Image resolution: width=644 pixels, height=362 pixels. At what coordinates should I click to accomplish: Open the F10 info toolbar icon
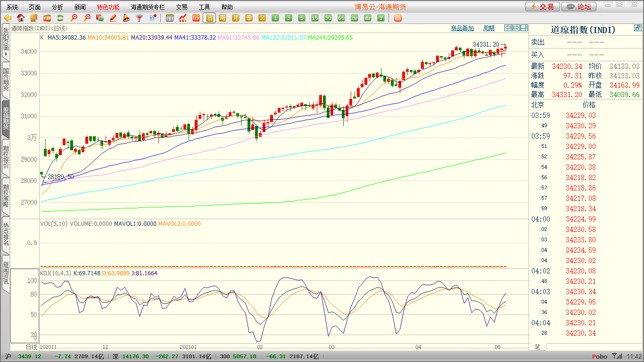pyautogui.click(x=47, y=18)
